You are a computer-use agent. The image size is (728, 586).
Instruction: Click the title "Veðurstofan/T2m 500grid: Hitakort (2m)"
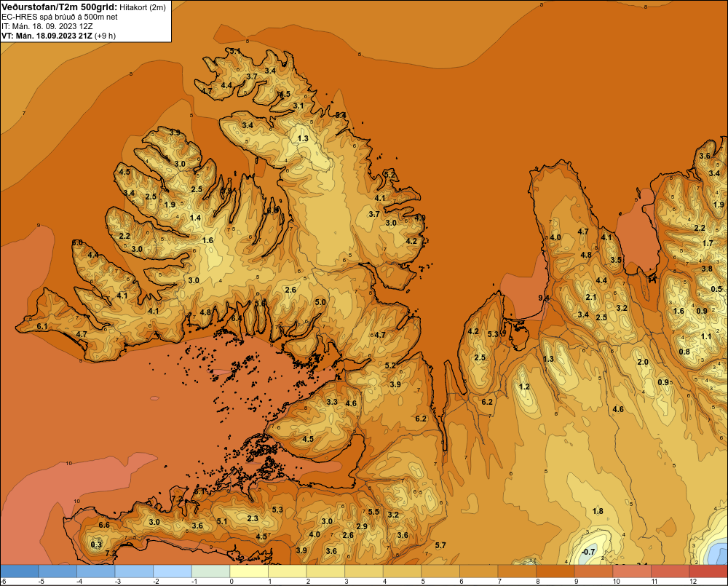tap(84, 7)
